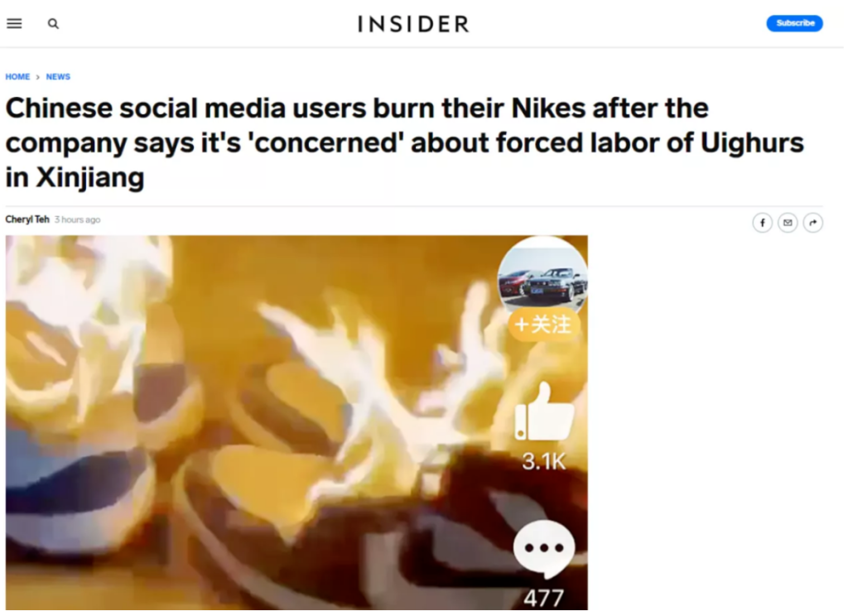Click the 3.1K likes count

click(544, 461)
